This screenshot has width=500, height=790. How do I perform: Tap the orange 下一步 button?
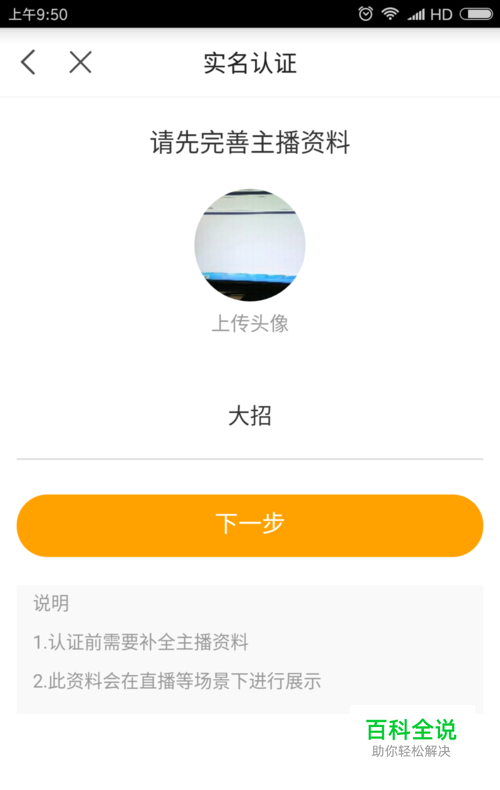(250, 525)
